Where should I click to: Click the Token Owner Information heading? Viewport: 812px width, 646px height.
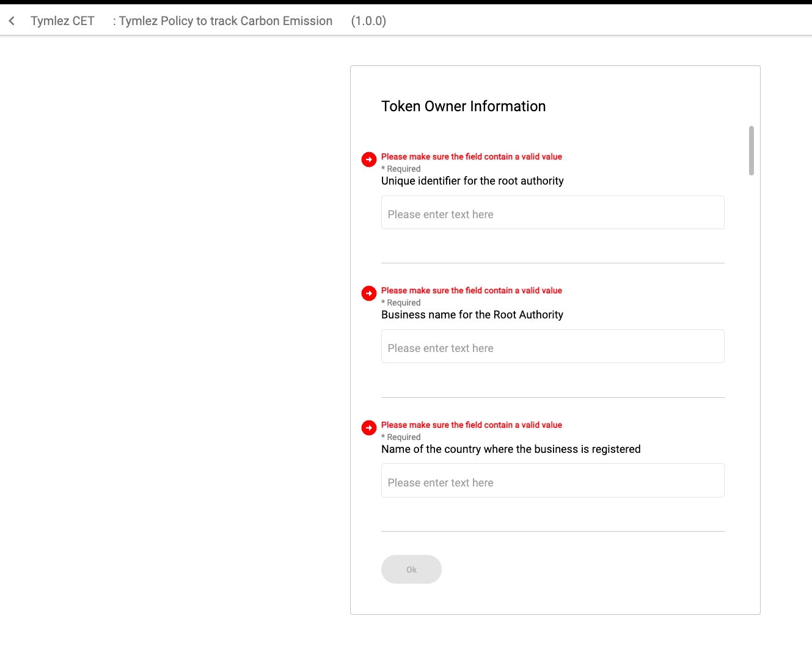pos(463,106)
